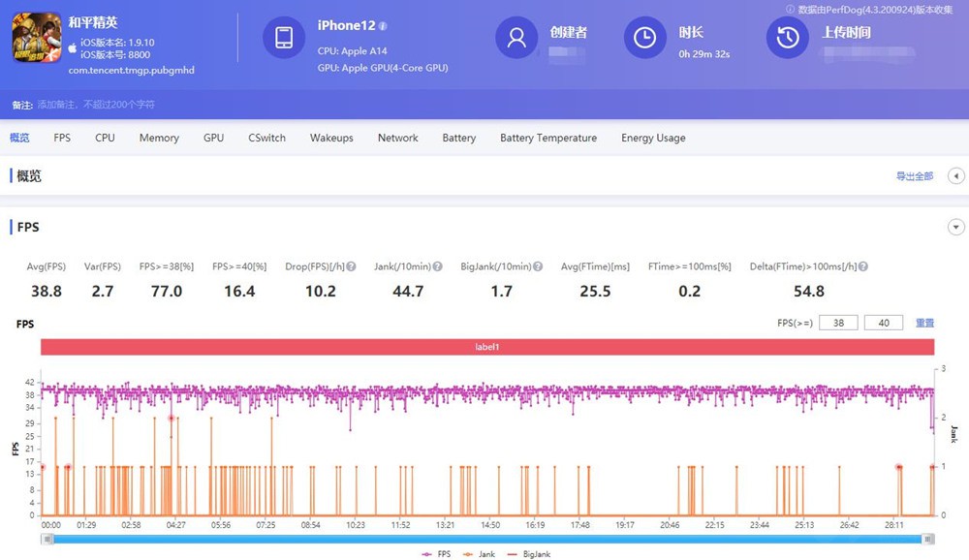Open the Energy Usage tab
The height and width of the screenshot is (560, 969).
click(x=653, y=138)
